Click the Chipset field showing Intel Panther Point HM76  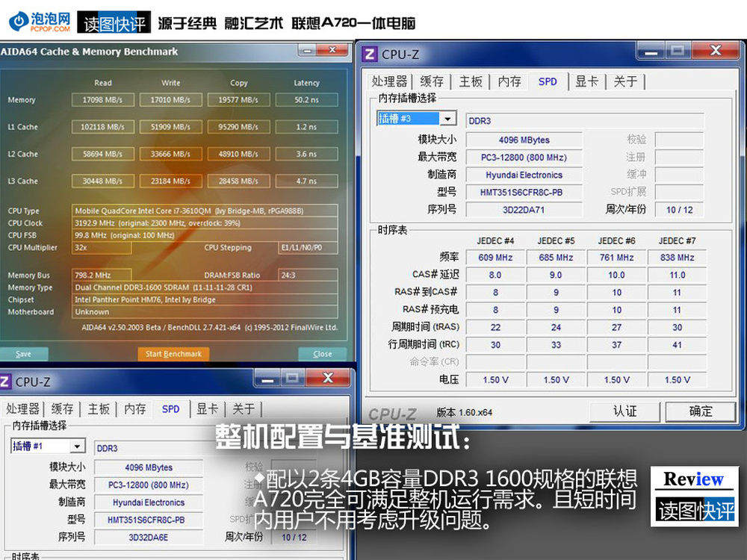[205, 299]
